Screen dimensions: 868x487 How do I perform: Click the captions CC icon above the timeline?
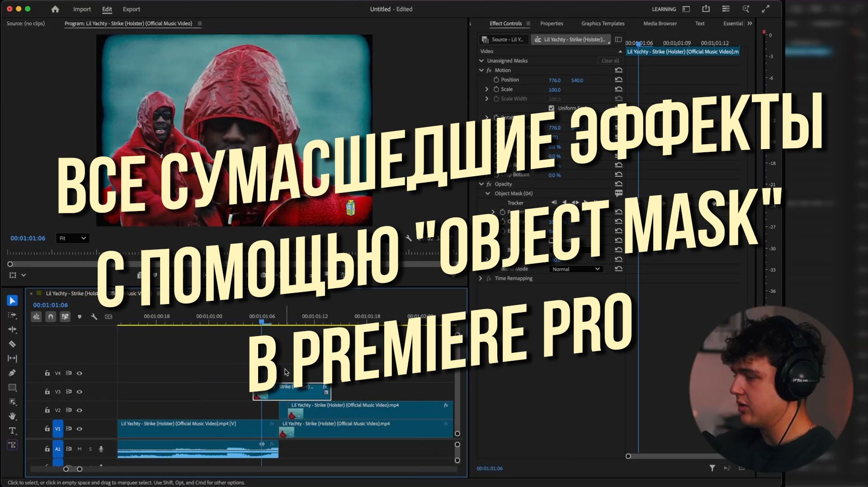click(x=108, y=317)
